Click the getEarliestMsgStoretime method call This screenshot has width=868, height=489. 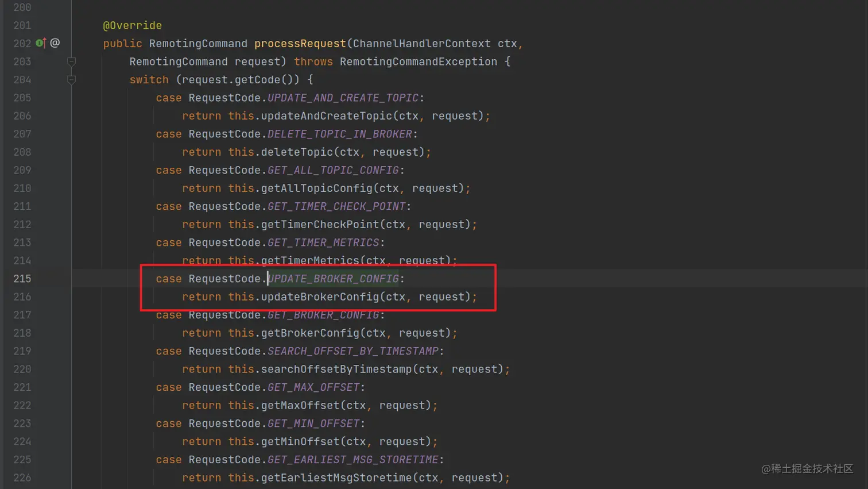click(336, 478)
